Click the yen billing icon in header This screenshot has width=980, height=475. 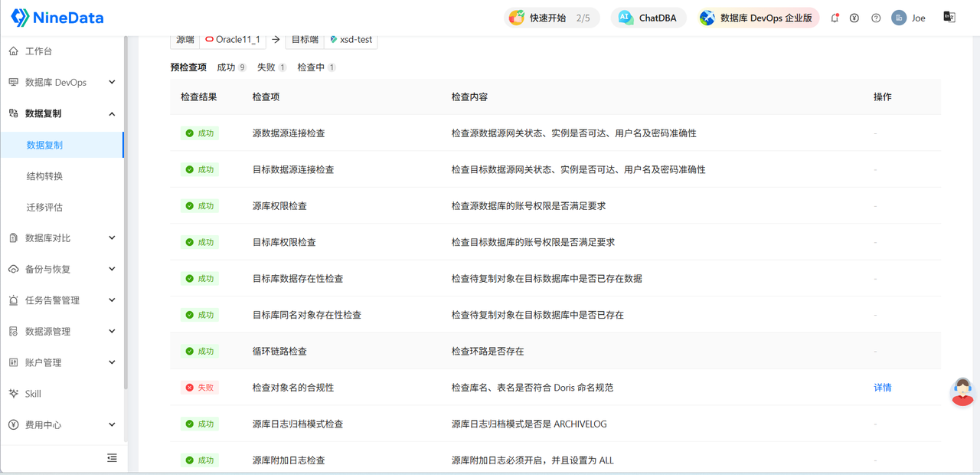pyautogui.click(x=854, y=18)
